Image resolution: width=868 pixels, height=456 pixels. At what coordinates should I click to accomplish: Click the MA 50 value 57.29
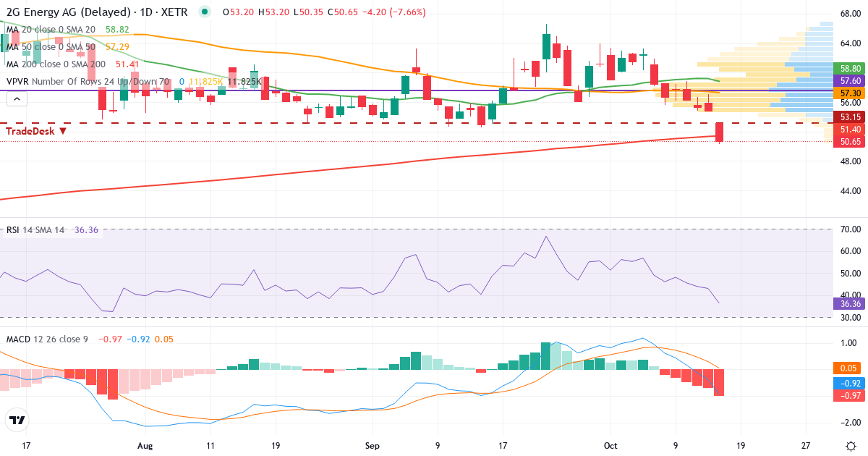click(x=117, y=46)
